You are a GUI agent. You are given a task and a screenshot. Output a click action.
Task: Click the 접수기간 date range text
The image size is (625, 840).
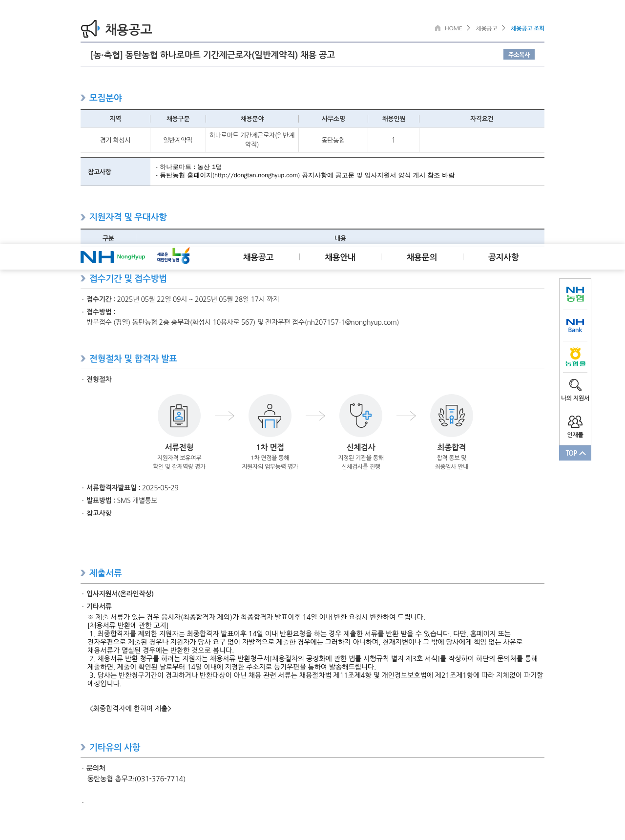click(198, 299)
